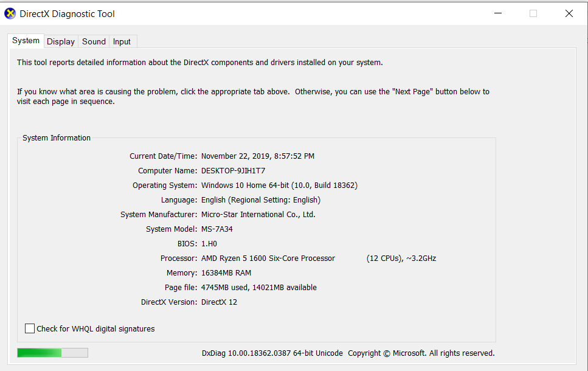Click the green loading progress bar
Screen dimensions: 588x371
tap(52, 353)
